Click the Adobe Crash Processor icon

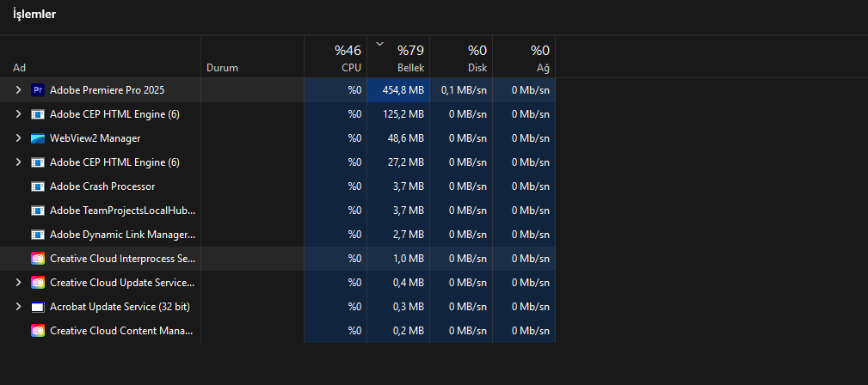click(x=38, y=186)
